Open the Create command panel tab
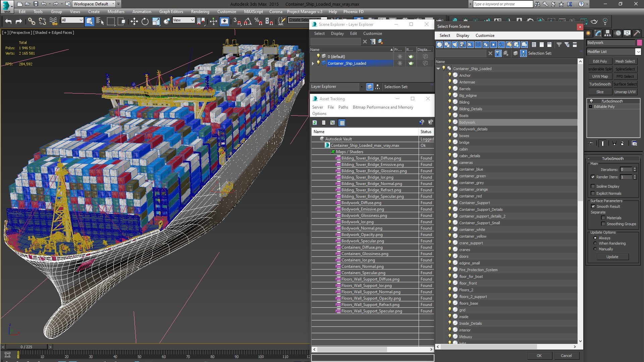This screenshot has width=644, height=362. click(589, 33)
